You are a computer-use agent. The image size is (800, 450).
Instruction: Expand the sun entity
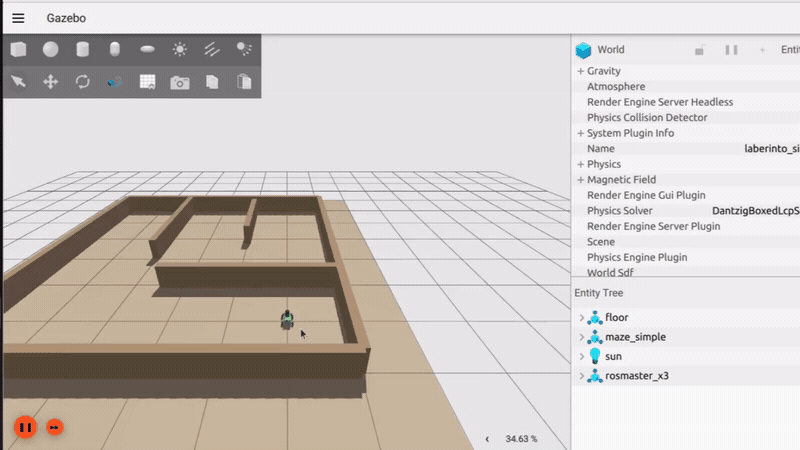coord(582,356)
